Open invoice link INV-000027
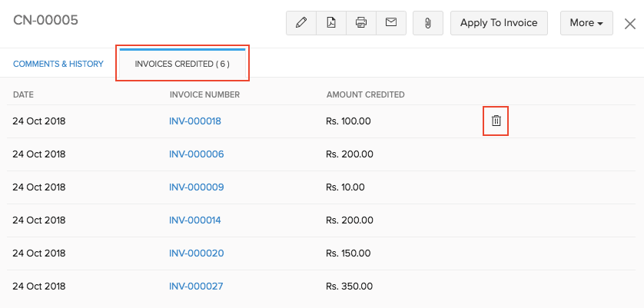 [196, 286]
